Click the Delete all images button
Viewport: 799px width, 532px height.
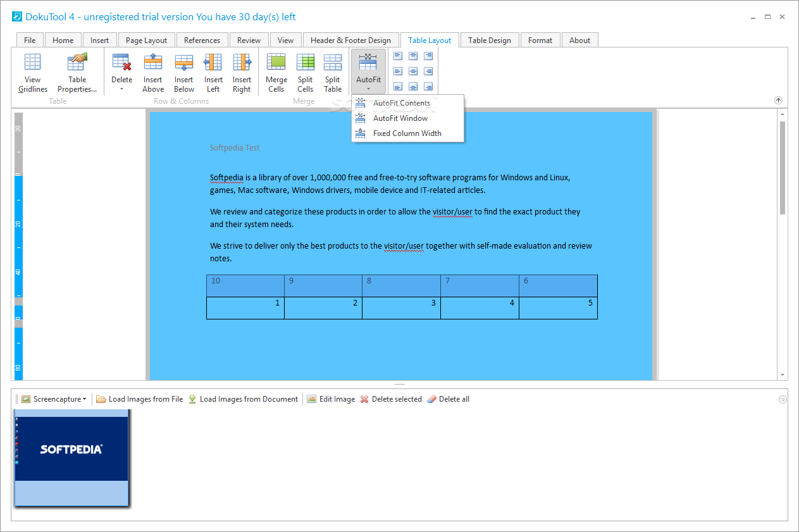coord(448,399)
